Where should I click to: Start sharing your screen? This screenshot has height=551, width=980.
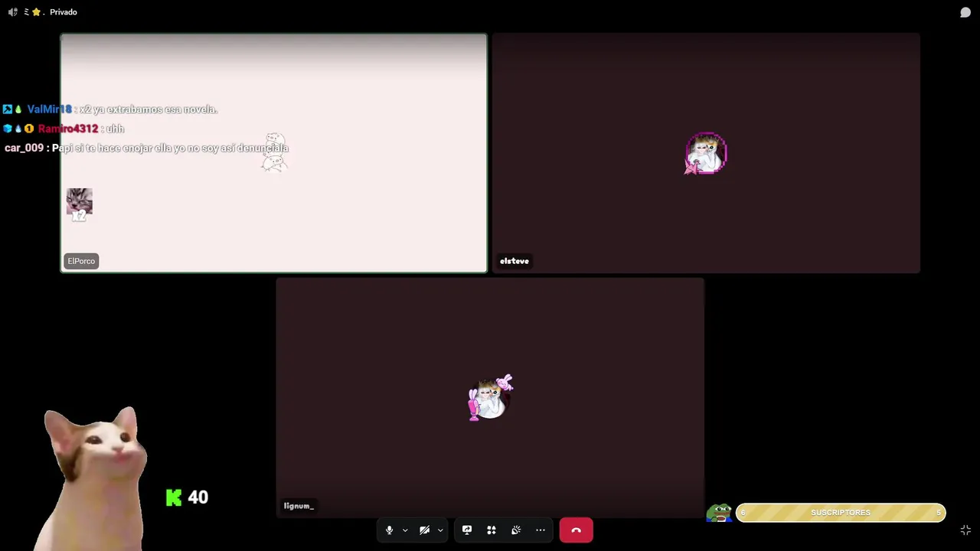click(467, 530)
